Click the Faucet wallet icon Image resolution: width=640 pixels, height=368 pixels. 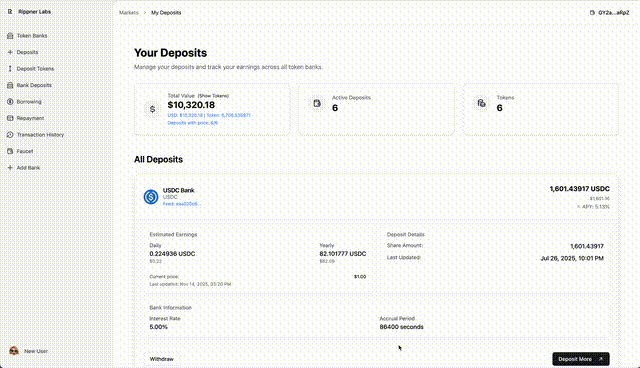click(x=10, y=151)
